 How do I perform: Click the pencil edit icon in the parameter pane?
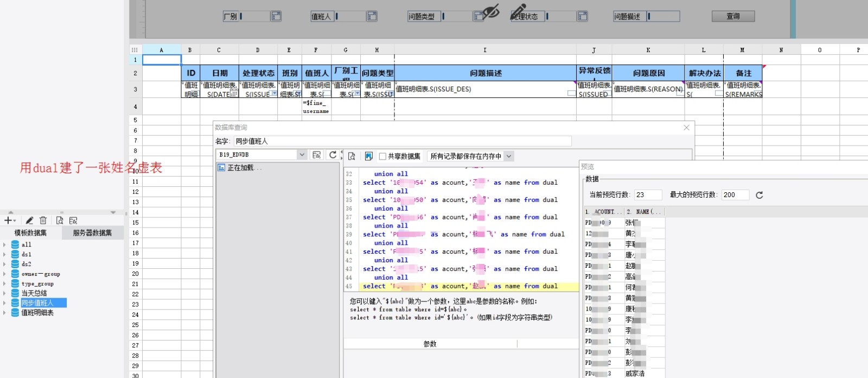click(518, 11)
